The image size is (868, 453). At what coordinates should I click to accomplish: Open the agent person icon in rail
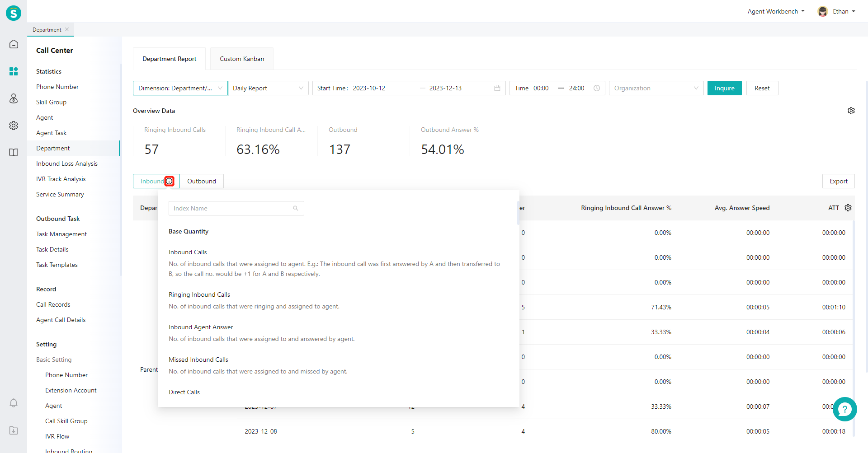pos(14,98)
